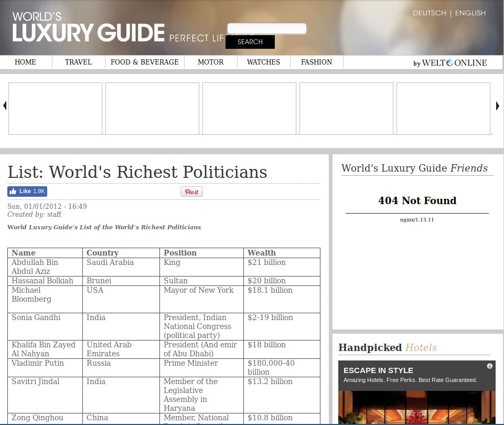This screenshot has width=504, height=425.
Task: Click the cell Khalifa Bin Zayed Al Nahyan
Action: [x=45, y=349]
